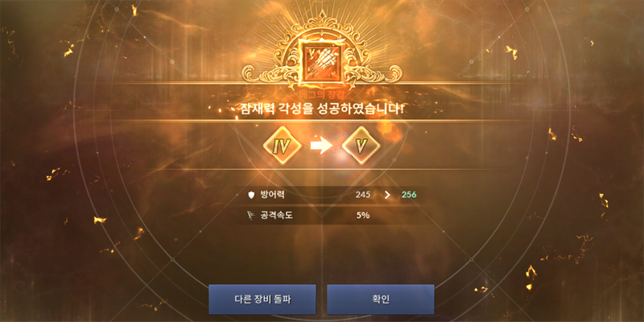Select the 공격속도 stat label
The width and height of the screenshot is (644, 322).
point(276,215)
